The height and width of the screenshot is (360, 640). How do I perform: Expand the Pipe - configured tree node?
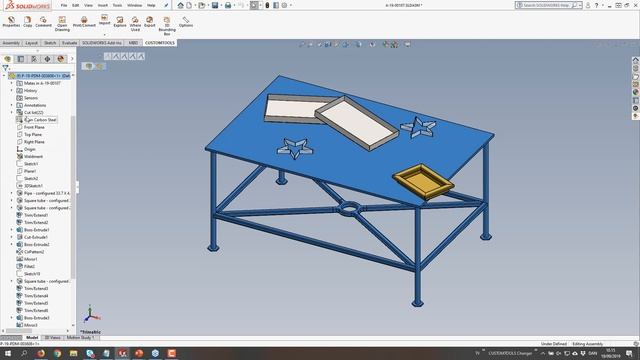point(12,193)
